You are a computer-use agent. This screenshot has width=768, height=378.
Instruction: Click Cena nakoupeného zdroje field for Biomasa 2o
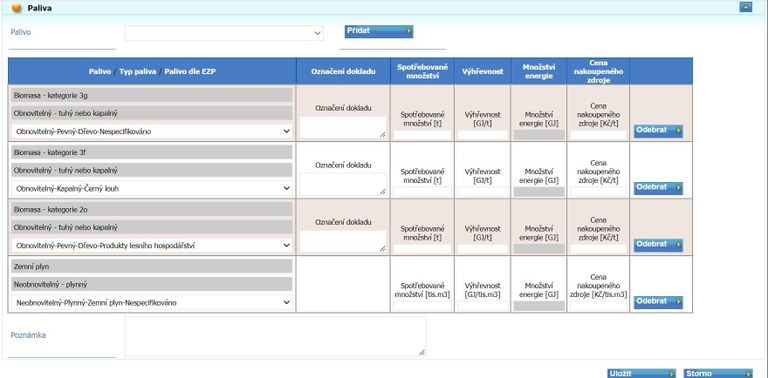[598, 249]
